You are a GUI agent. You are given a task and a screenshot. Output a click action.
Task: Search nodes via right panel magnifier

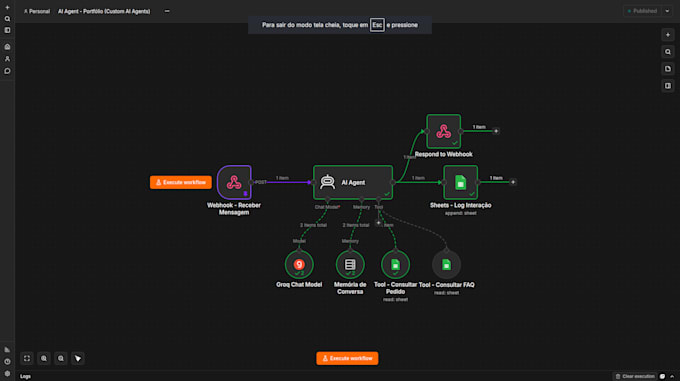[x=668, y=52]
